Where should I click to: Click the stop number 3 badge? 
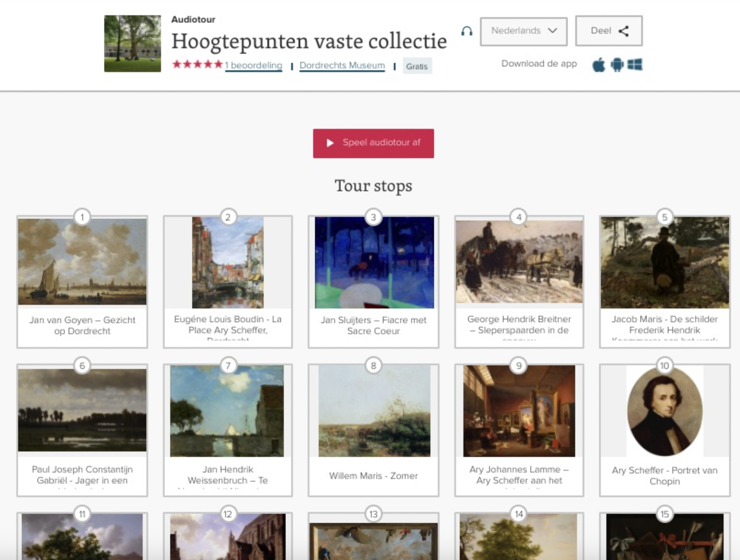373,217
